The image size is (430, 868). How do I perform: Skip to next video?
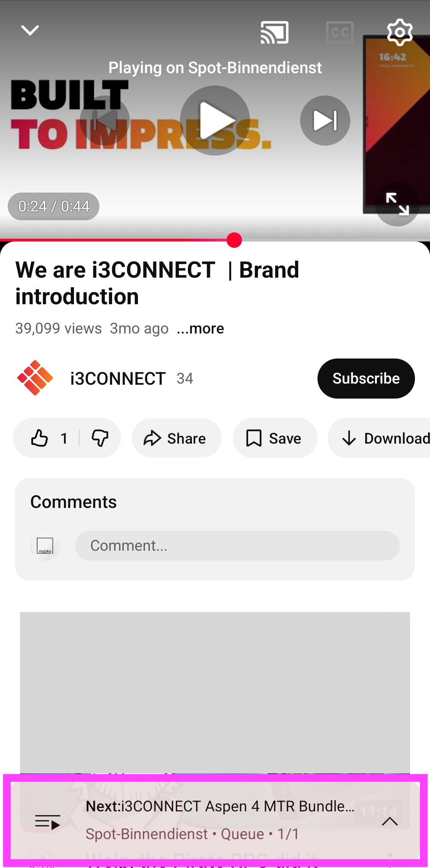click(x=325, y=121)
